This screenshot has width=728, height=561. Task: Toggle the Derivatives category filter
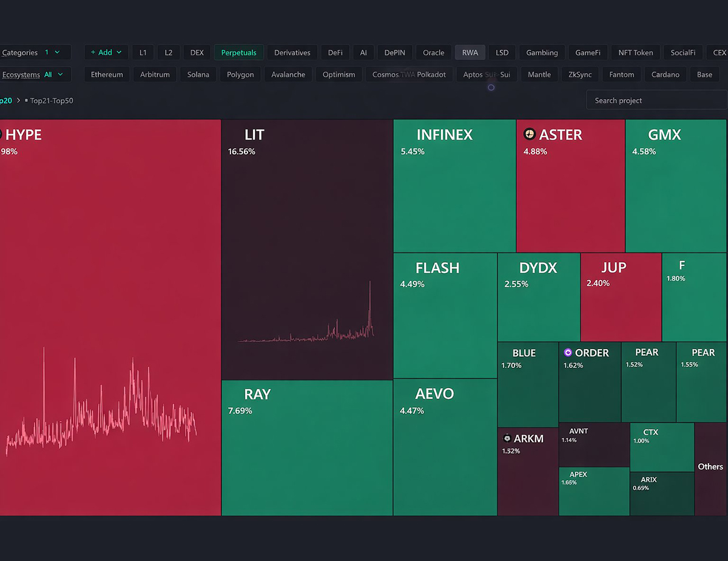[292, 53]
